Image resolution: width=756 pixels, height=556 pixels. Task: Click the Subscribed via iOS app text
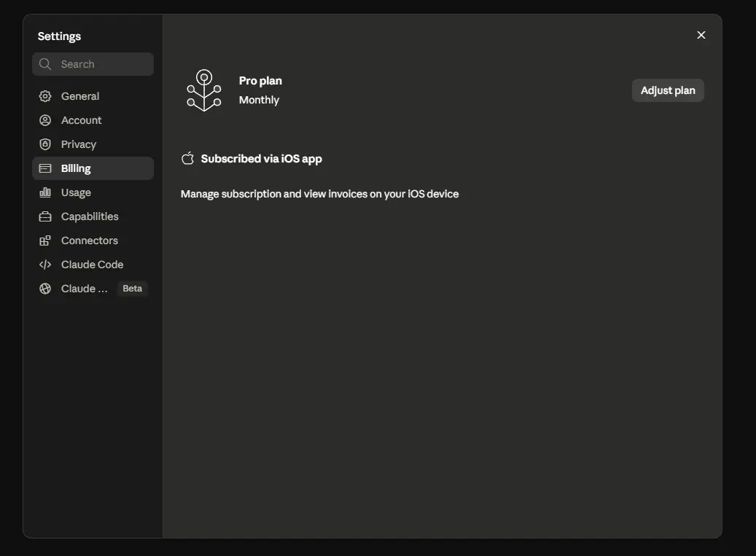261,159
